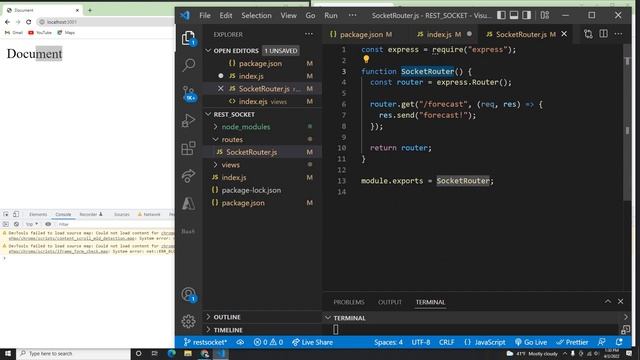The image size is (640, 360).
Task: Open the Azure activity bar icon
Action: pos(188,203)
